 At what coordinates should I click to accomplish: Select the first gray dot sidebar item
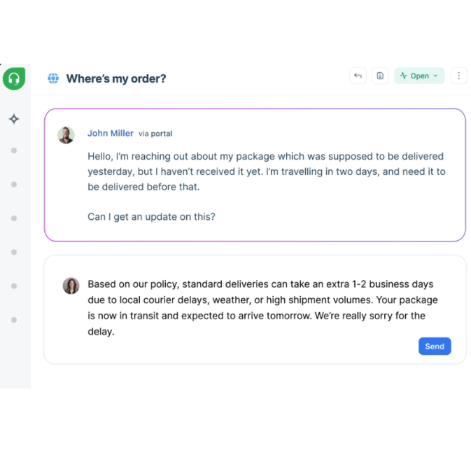tap(14, 150)
